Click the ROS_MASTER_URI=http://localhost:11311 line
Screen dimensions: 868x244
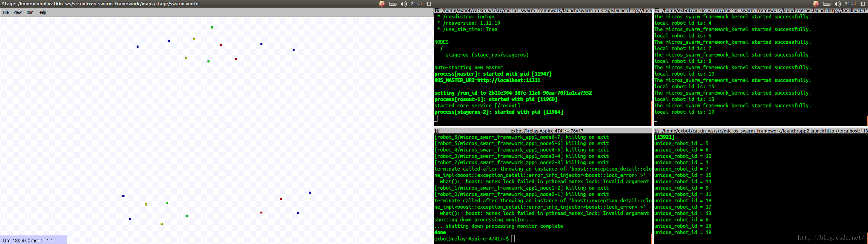coord(487,80)
